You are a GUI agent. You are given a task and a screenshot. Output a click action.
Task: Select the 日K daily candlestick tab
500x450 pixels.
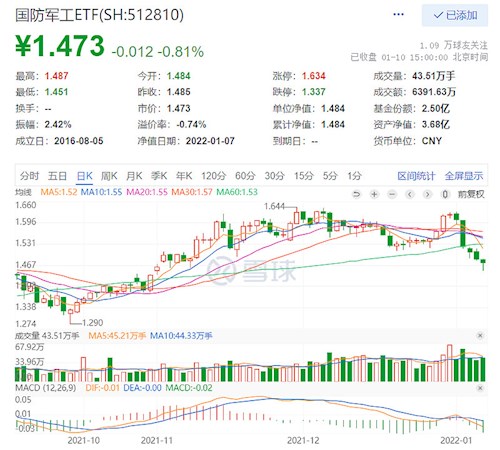[x=85, y=176]
